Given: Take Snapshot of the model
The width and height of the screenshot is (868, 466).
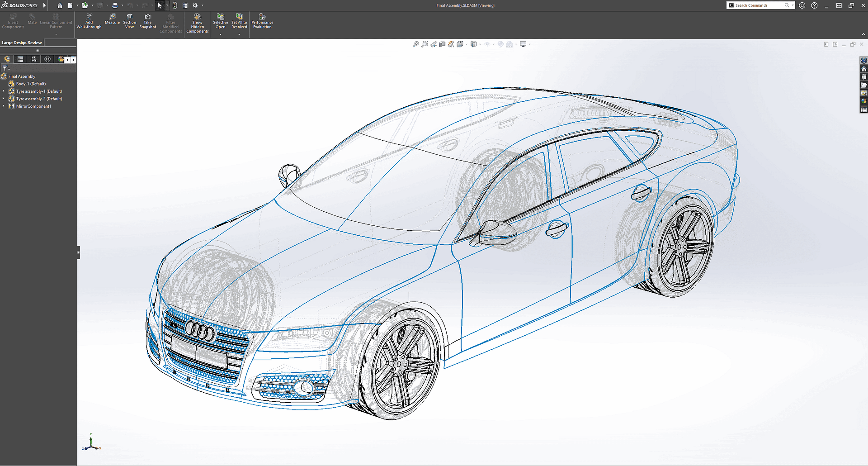Looking at the screenshot, I should pos(147,21).
